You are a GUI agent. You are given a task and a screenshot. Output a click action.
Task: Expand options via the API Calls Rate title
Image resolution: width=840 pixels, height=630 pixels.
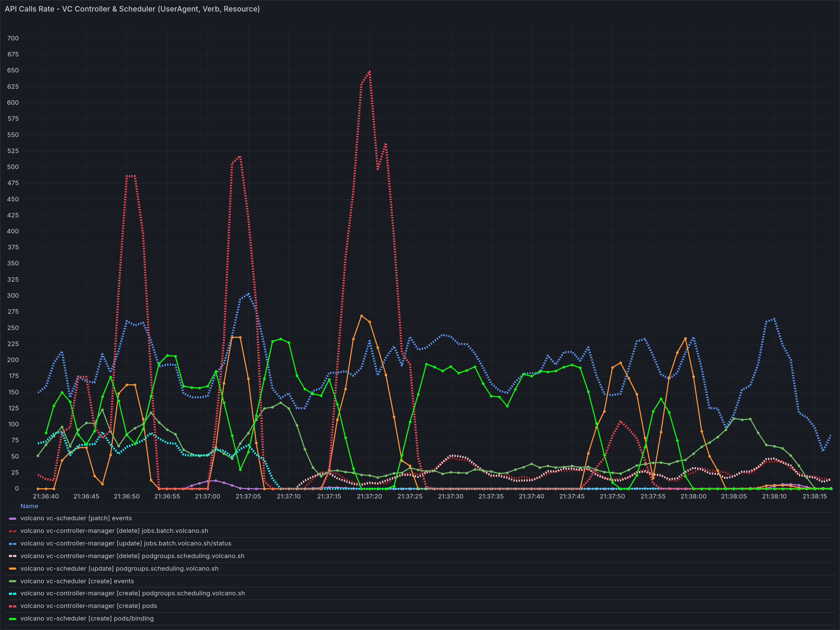(x=132, y=9)
